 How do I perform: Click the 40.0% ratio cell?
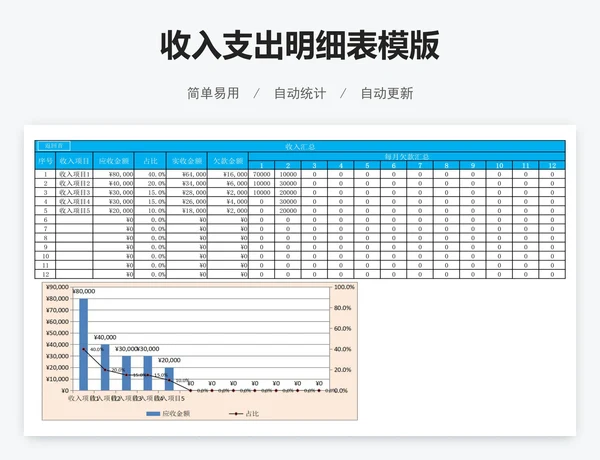pos(150,174)
